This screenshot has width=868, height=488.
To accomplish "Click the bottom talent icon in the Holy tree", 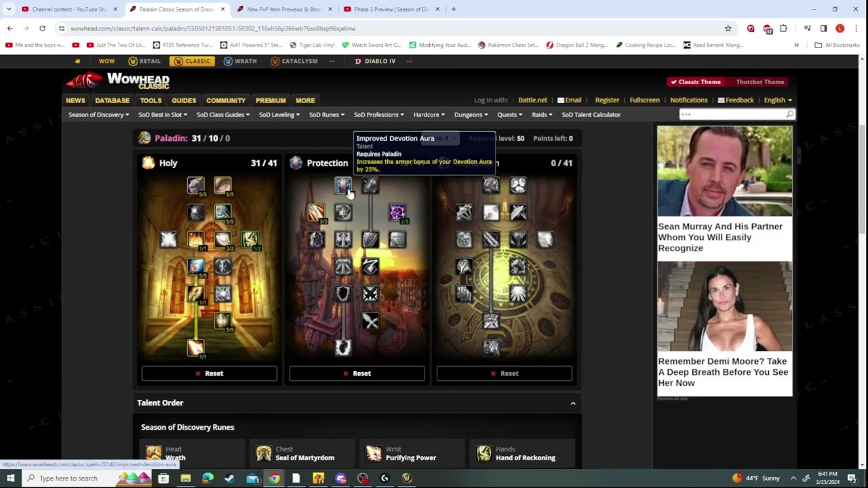I will [x=196, y=348].
